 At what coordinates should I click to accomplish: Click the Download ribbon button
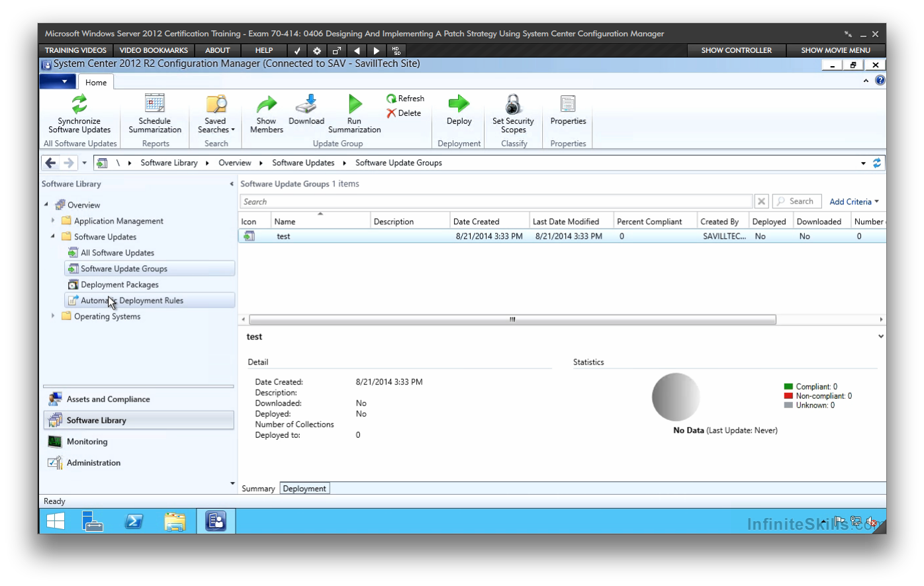(x=306, y=110)
